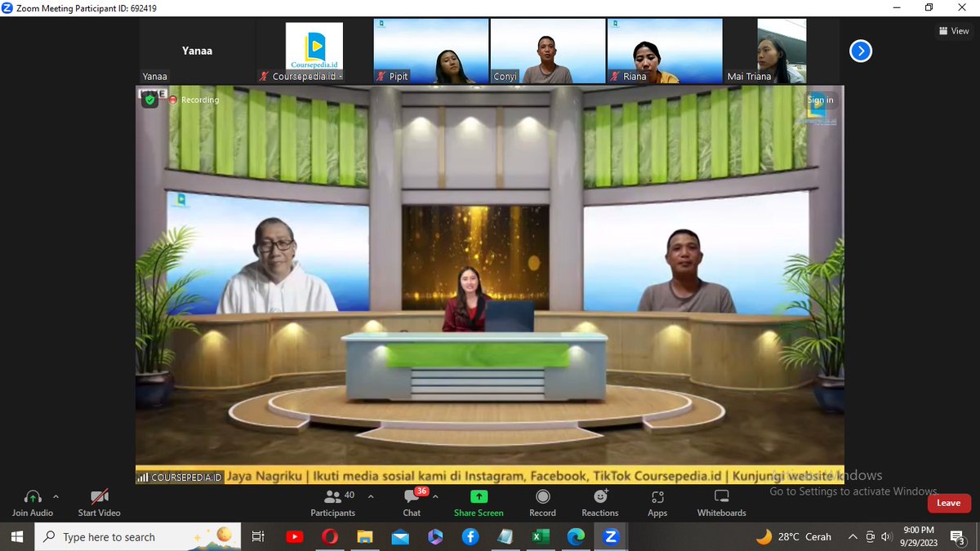Click Zoom icon in taskbar

(611, 537)
